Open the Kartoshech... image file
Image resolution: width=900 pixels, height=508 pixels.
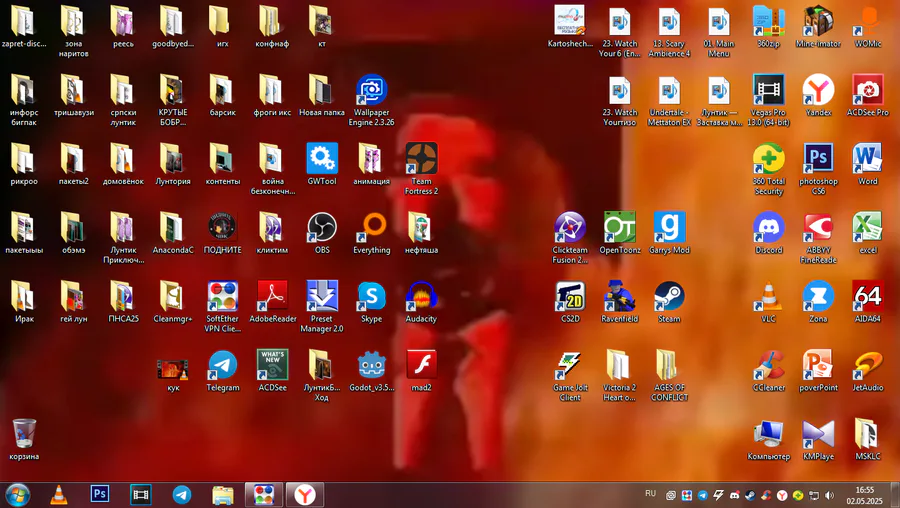pyautogui.click(x=570, y=21)
